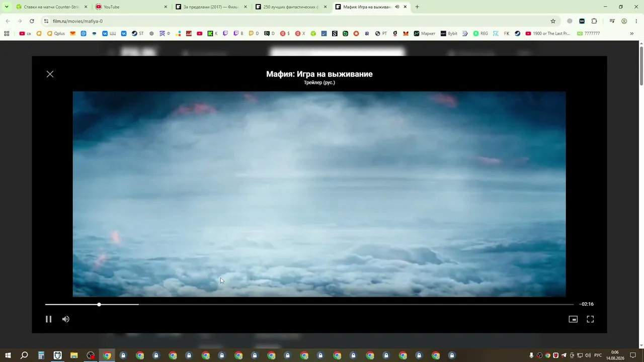Switch to 'За пределами (2017)' tab
Screen dimensions: 644x362
pyautogui.click(x=212, y=7)
